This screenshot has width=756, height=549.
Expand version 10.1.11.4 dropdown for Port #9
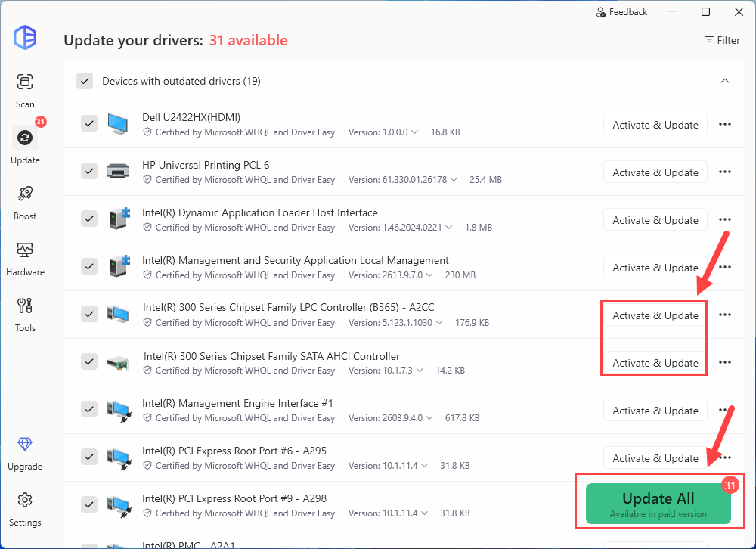pyautogui.click(x=424, y=513)
